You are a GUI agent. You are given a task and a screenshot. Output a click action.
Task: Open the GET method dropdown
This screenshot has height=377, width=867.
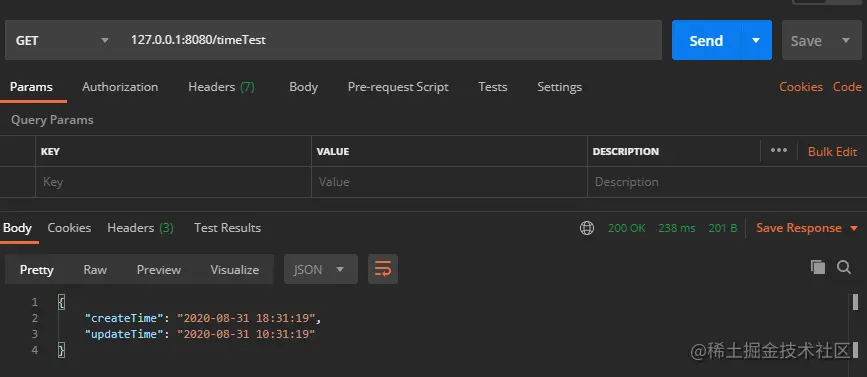[62, 40]
